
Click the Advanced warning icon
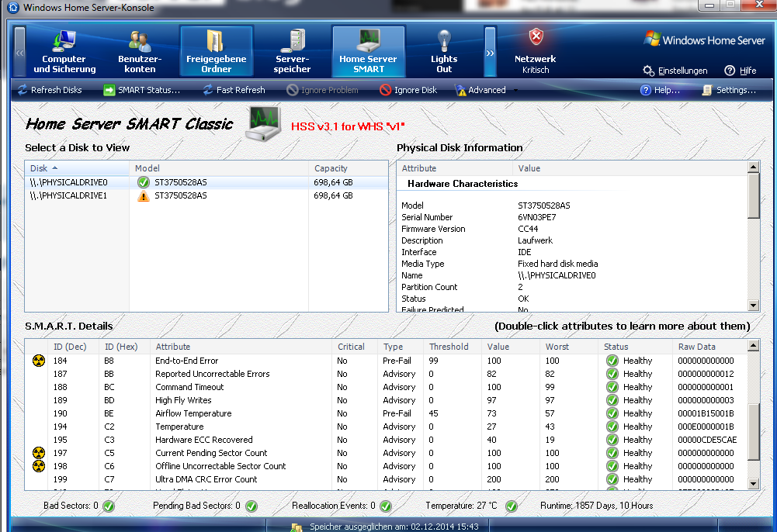(461, 90)
